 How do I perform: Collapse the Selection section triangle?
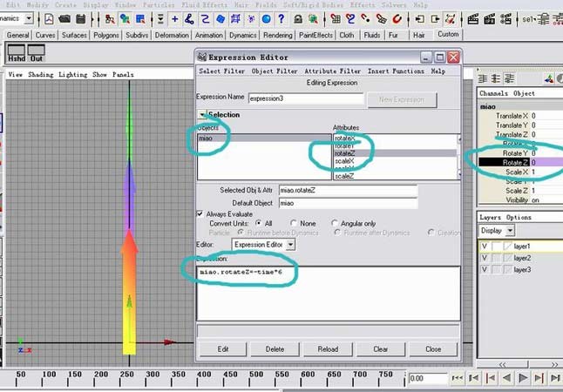(x=202, y=114)
